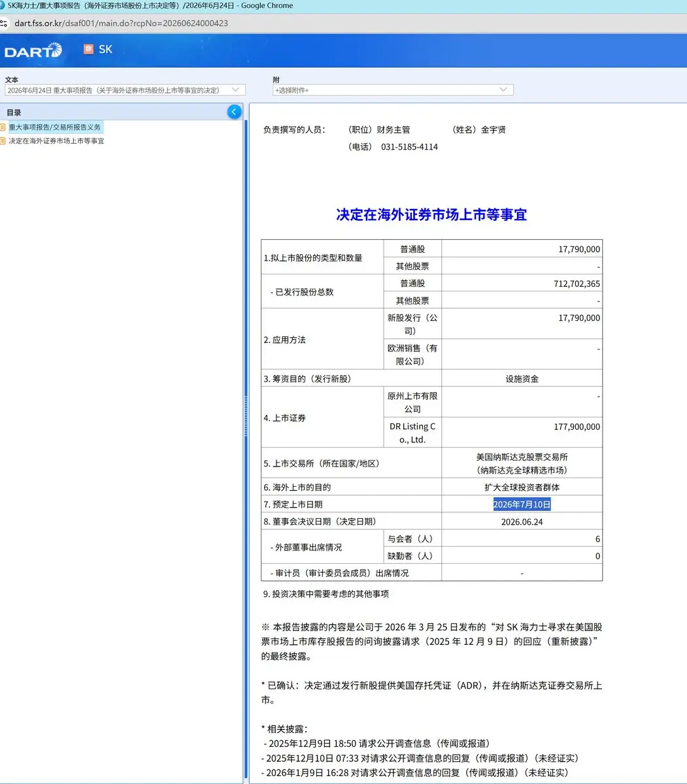Screen dimensions: 687x784
Task: Click the phone number 031-5185-4114
Action: [x=409, y=147]
